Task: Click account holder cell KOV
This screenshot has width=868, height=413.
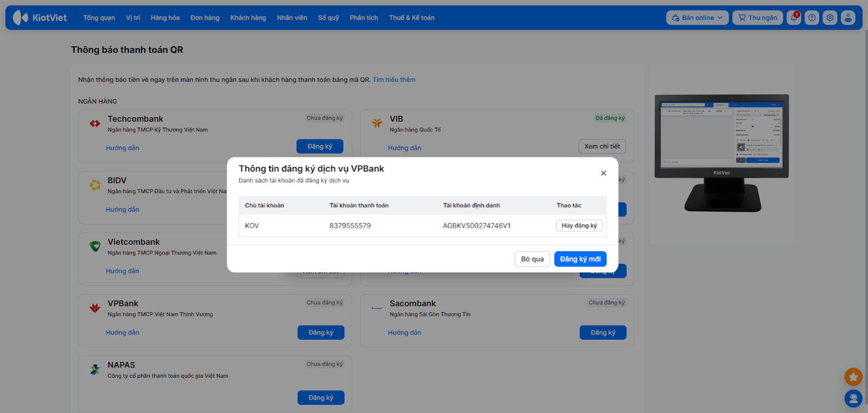Action: click(x=252, y=226)
